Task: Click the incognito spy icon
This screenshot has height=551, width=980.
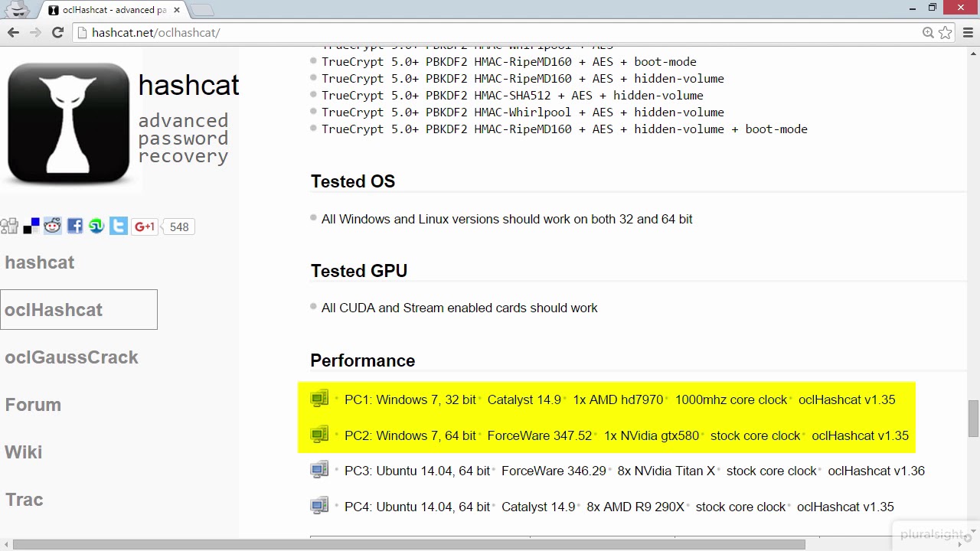Action: tap(18, 9)
